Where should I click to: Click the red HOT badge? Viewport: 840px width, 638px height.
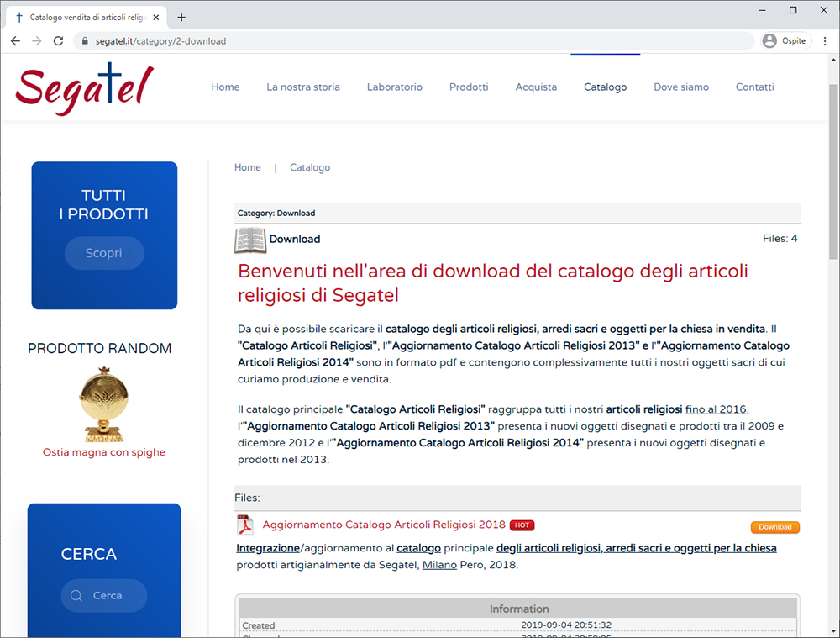click(x=522, y=525)
